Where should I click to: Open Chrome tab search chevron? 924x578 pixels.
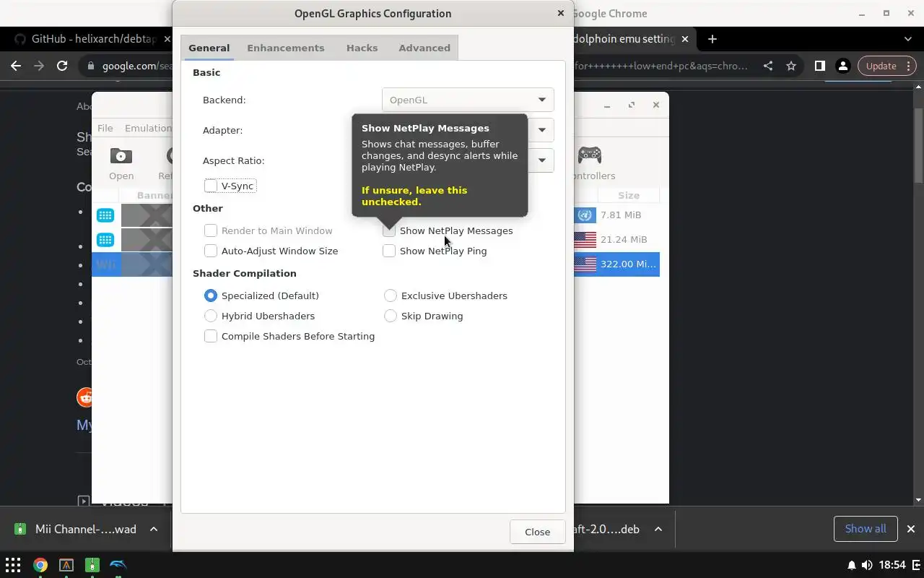click(x=908, y=39)
